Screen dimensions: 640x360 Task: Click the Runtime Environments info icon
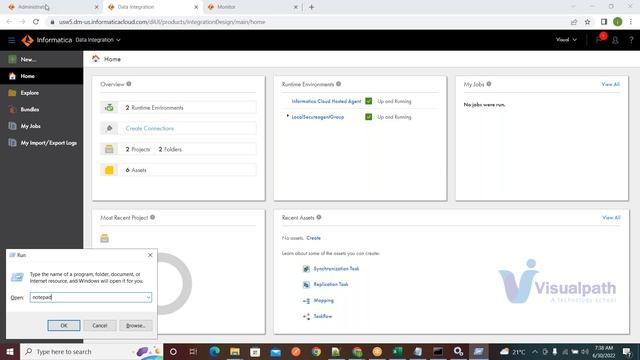(x=338, y=84)
